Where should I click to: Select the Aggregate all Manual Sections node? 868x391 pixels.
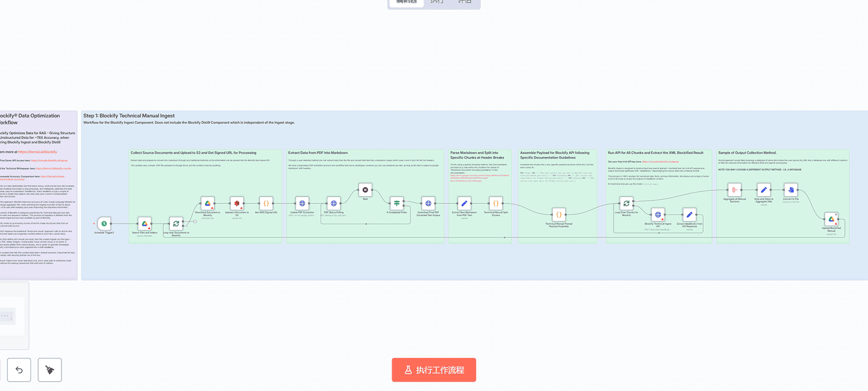tap(734, 190)
